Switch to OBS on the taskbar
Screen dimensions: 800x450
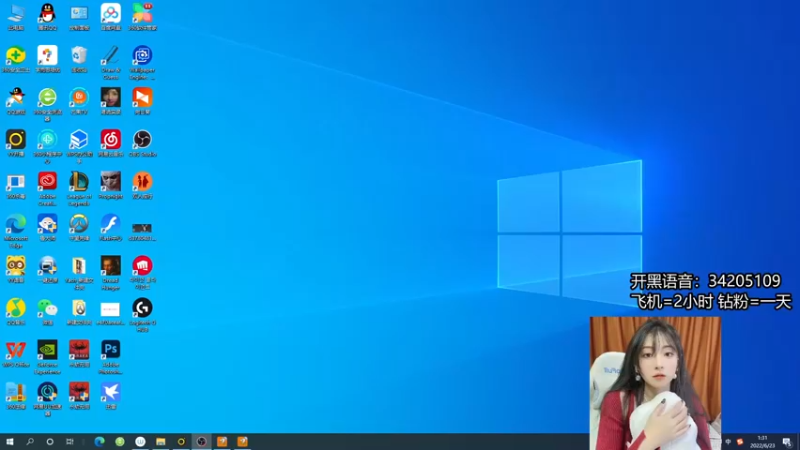[202, 441]
